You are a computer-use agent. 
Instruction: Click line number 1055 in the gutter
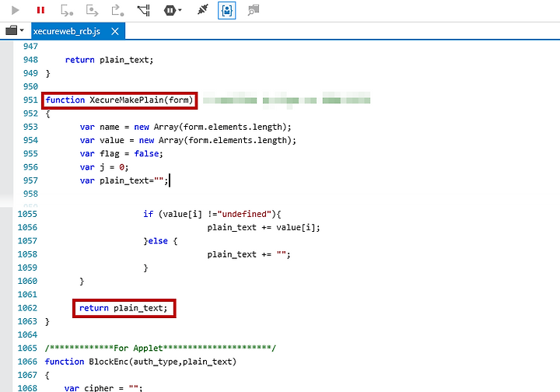[27, 214]
